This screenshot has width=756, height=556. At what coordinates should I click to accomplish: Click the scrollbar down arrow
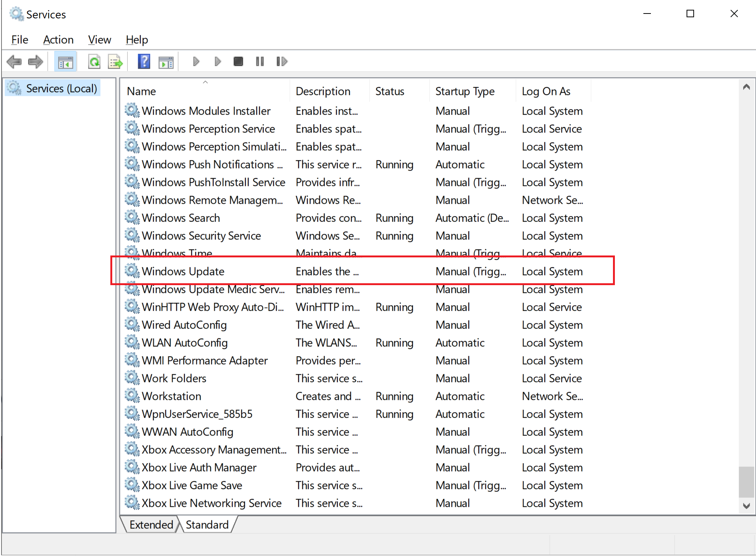pyautogui.click(x=746, y=506)
